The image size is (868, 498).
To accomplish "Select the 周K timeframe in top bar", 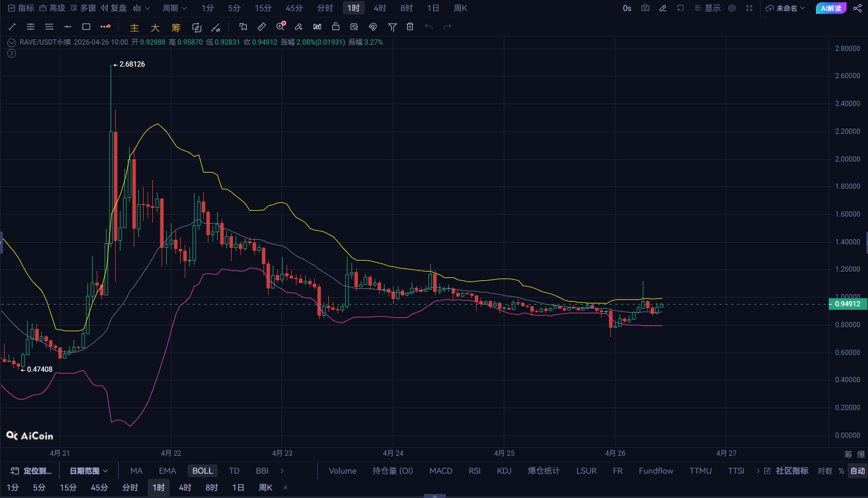I will click(460, 8).
